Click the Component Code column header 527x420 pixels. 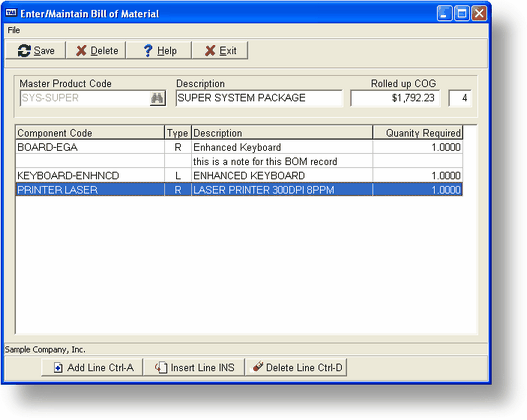[x=90, y=133]
